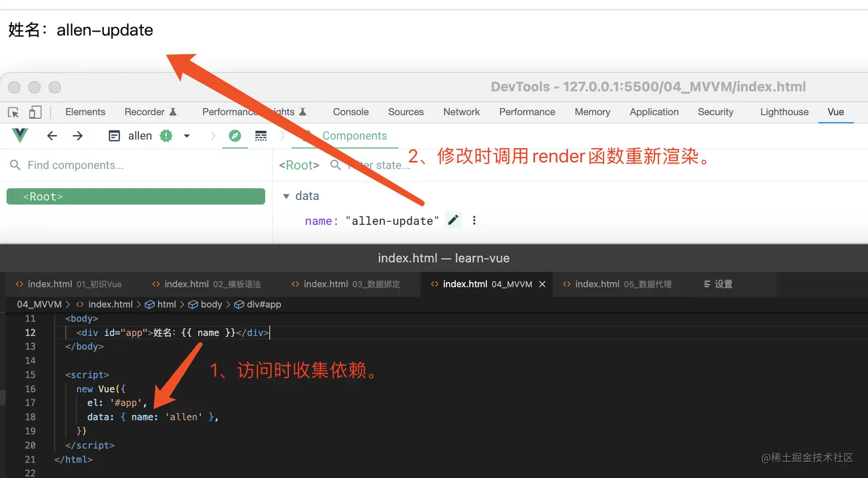This screenshot has width=868, height=478.
Task: Place cursor on data: { name: 'allen' } line
Action: pos(153,417)
